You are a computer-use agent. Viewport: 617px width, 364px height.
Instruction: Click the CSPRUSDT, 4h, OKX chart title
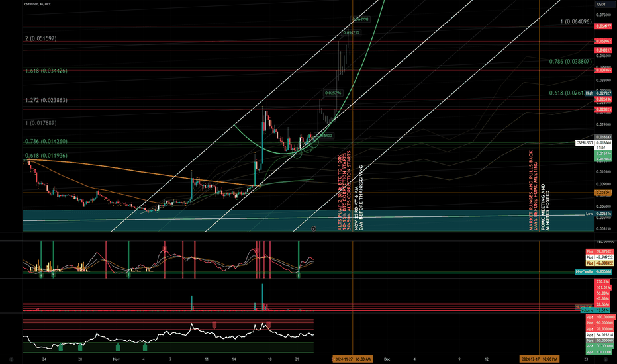coord(37,4)
